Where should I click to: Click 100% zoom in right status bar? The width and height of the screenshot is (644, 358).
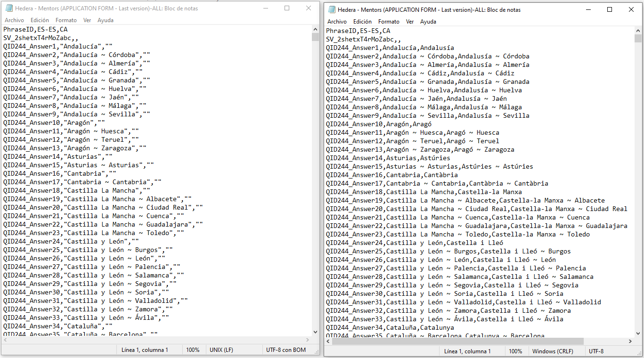[515, 351]
